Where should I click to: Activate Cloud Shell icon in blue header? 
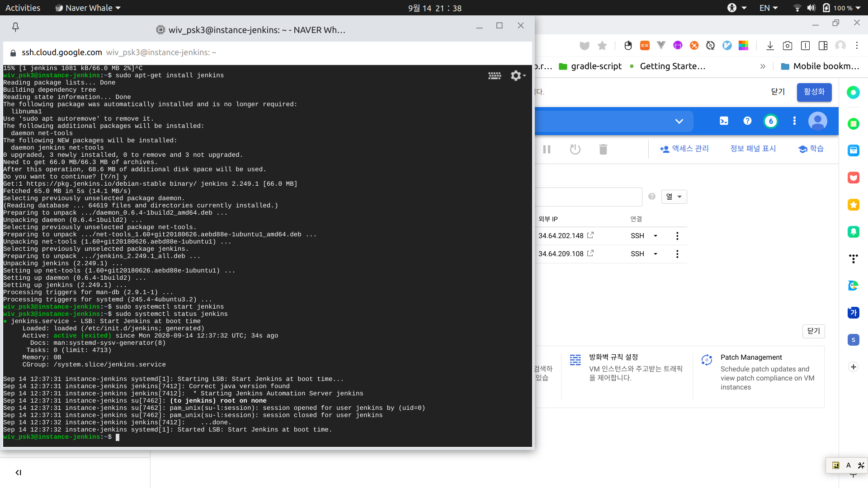(724, 121)
